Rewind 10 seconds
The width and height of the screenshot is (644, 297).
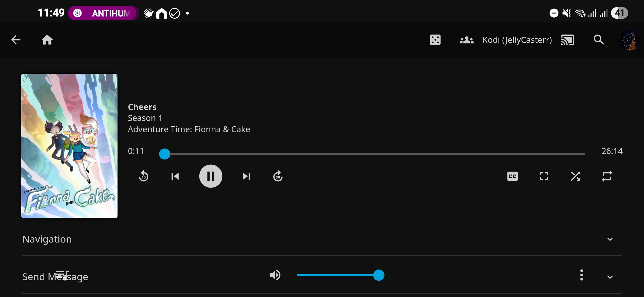(144, 176)
